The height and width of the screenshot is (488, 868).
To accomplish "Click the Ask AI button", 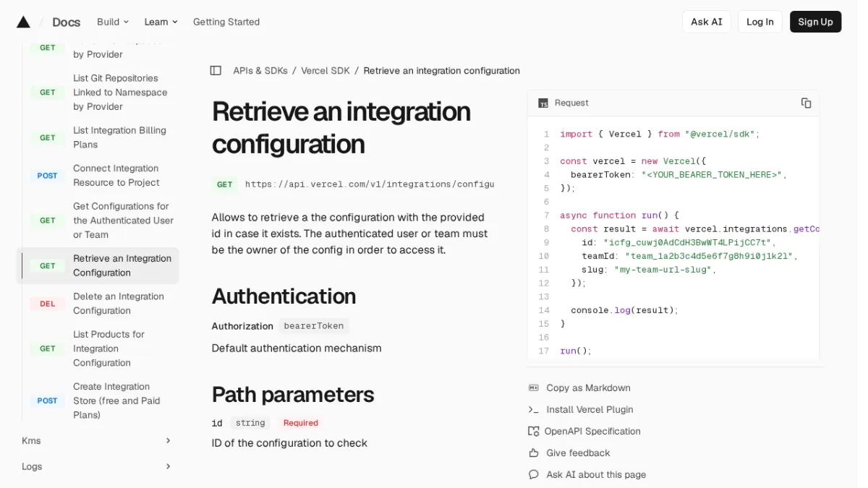I will tap(707, 22).
